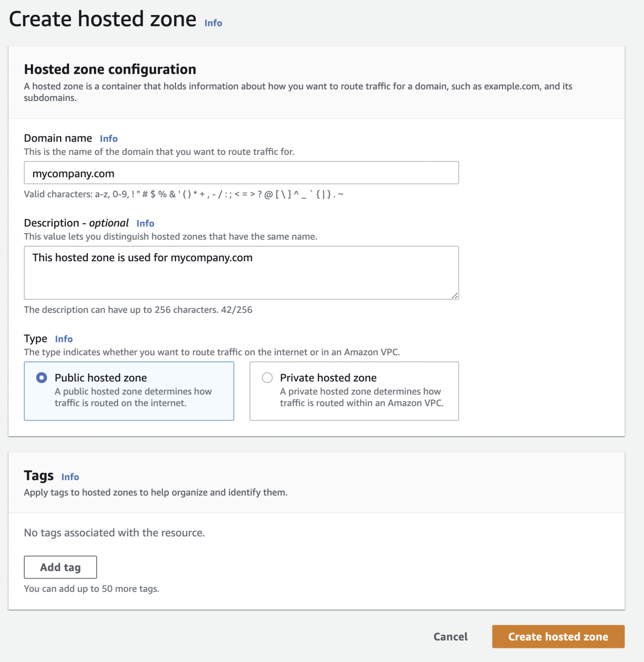Viewport: 644px width, 662px height.
Task: Click the "42/256" character count text
Action: tap(237, 310)
